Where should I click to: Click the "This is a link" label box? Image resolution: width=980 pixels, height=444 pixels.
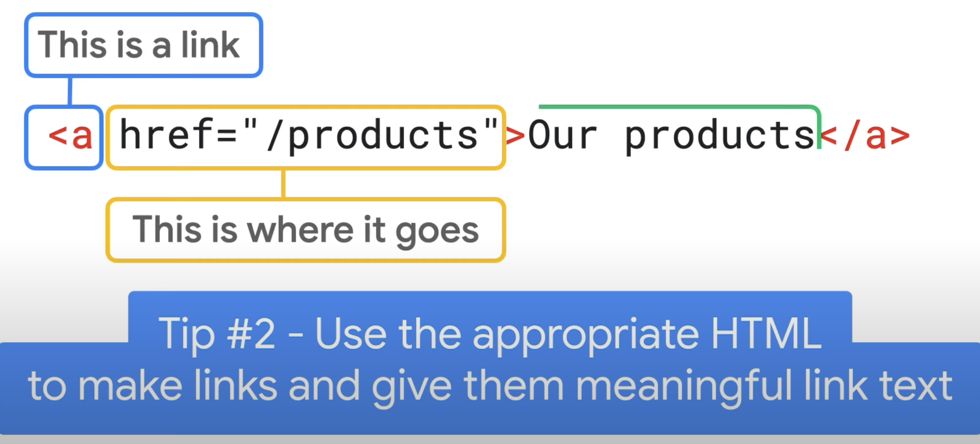(143, 45)
